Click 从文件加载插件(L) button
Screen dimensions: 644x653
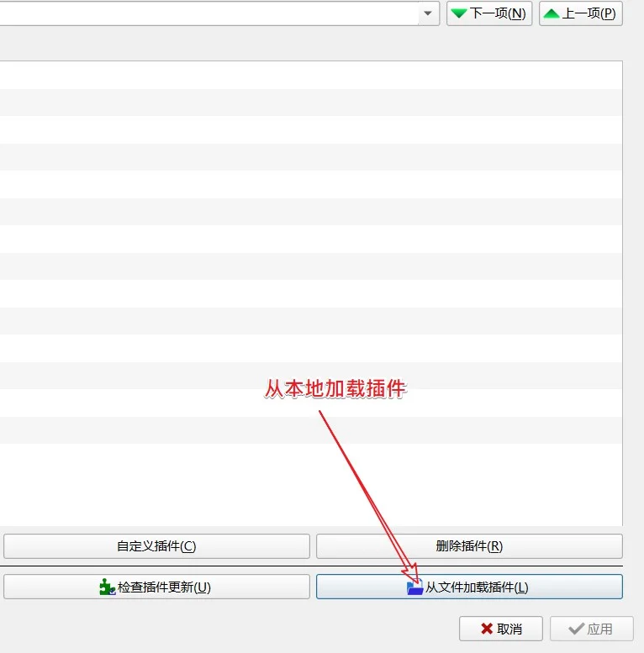coord(469,587)
